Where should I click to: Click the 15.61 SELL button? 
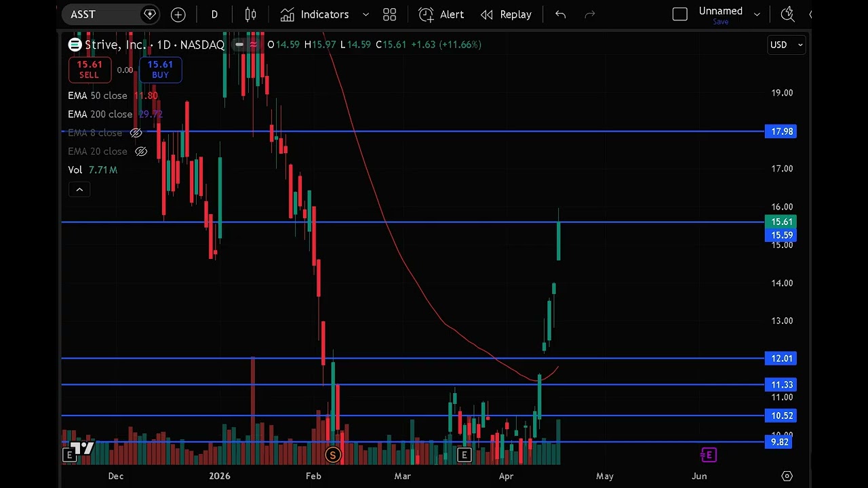[x=89, y=69]
